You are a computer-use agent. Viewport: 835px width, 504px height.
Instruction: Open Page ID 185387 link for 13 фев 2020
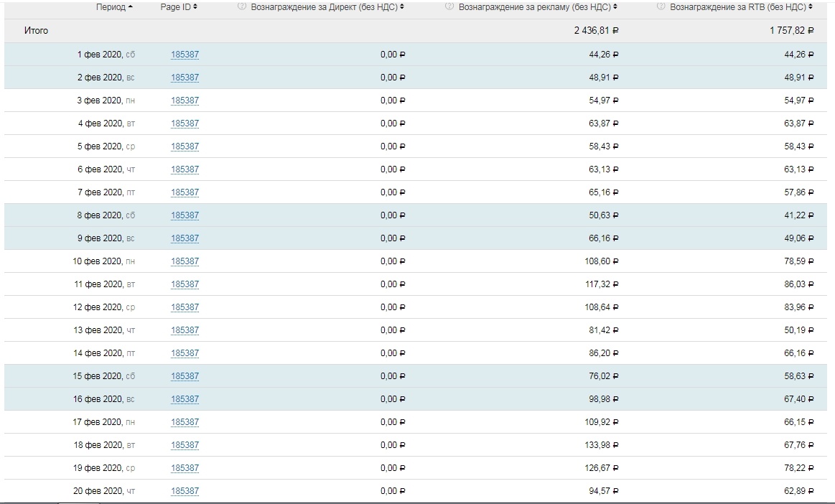[185, 330]
